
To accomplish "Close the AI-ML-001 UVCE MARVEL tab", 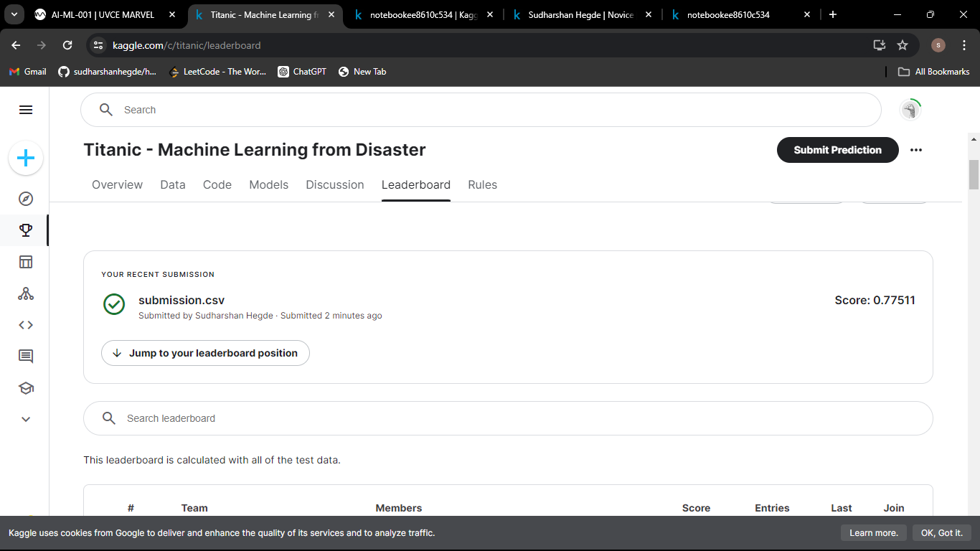I will click(x=172, y=14).
